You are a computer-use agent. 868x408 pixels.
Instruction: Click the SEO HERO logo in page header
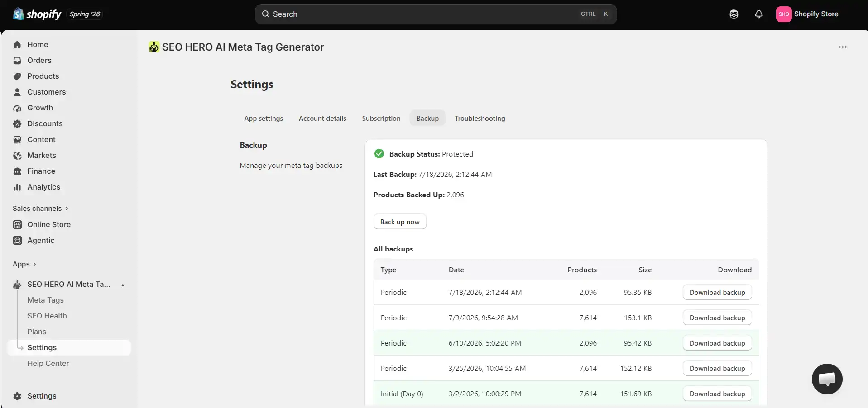(x=154, y=47)
